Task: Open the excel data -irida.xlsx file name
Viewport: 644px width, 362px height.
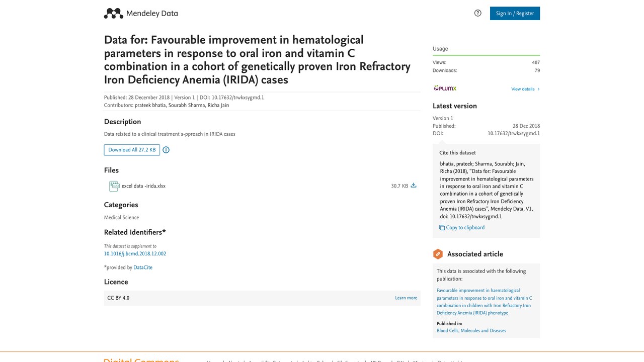Action: (143, 186)
